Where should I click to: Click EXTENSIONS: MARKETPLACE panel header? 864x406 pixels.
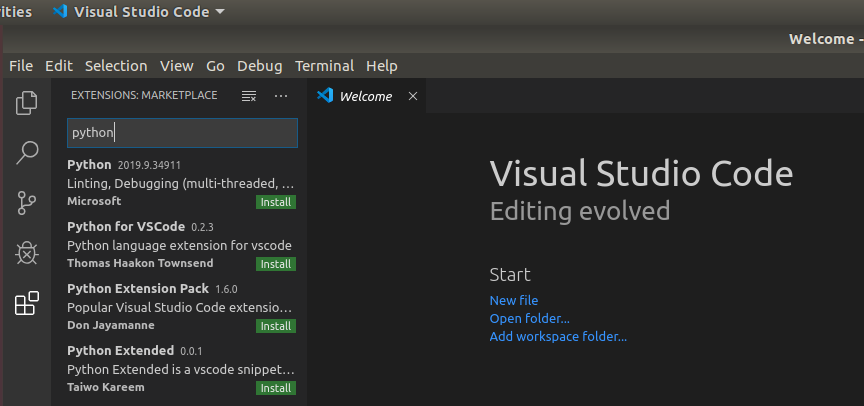144,95
